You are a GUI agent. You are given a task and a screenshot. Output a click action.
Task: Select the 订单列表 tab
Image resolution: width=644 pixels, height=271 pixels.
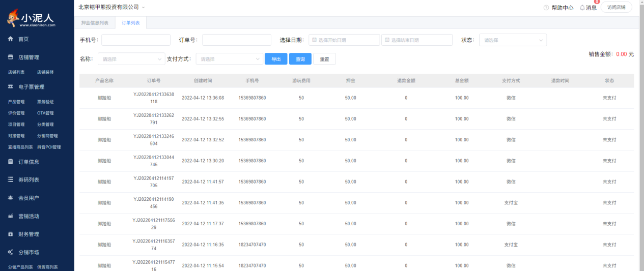131,23
